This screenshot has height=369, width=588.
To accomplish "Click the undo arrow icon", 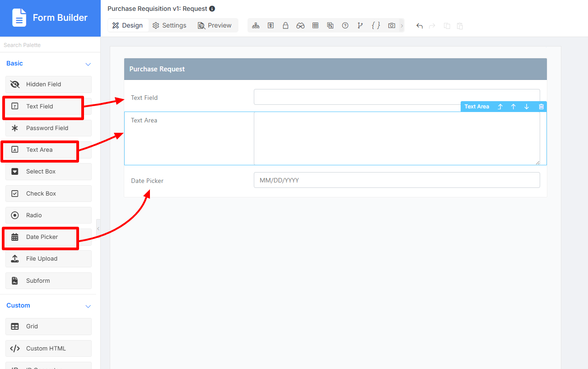I will click(419, 26).
